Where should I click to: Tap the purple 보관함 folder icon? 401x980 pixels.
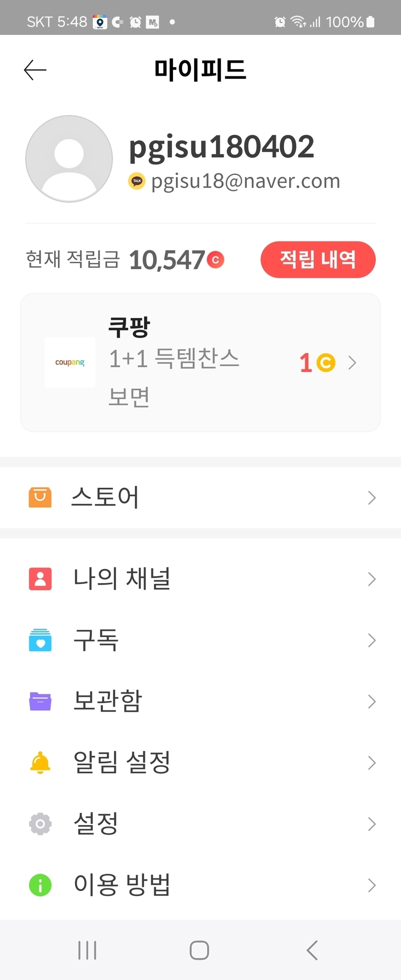coord(40,701)
